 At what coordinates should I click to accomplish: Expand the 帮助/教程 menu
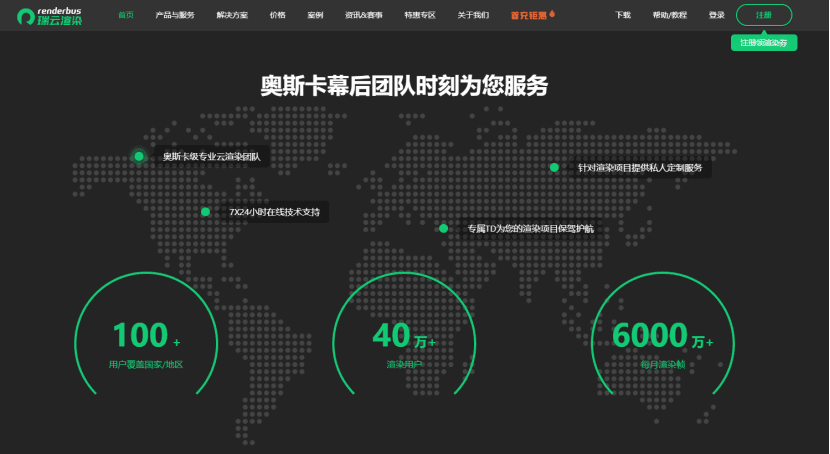coord(670,16)
